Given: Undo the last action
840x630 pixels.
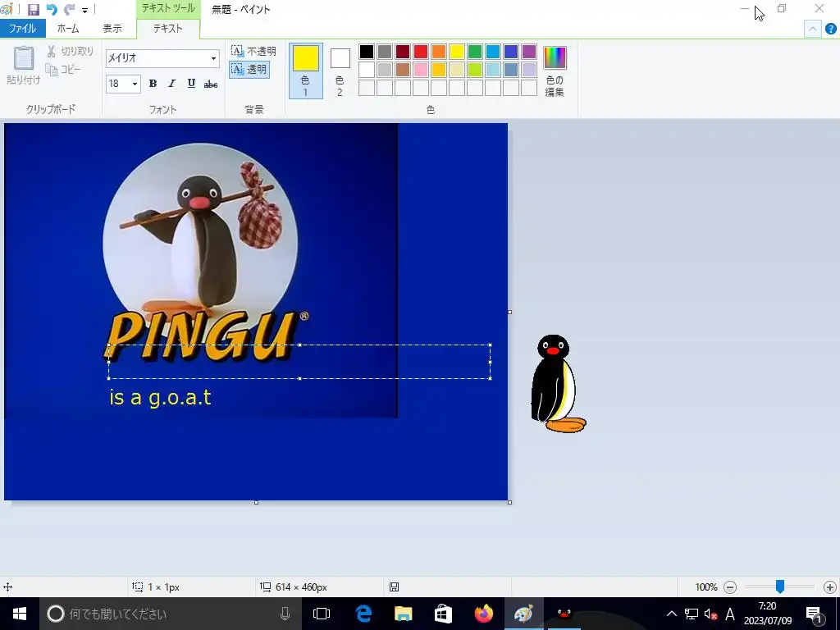Looking at the screenshot, I should pyautogui.click(x=52, y=10).
